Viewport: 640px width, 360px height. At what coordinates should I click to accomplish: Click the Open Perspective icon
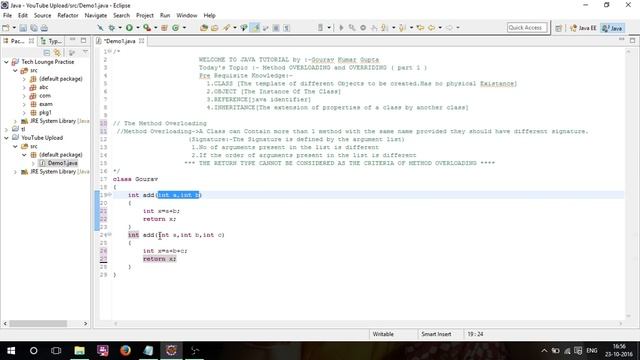tap(558, 28)
